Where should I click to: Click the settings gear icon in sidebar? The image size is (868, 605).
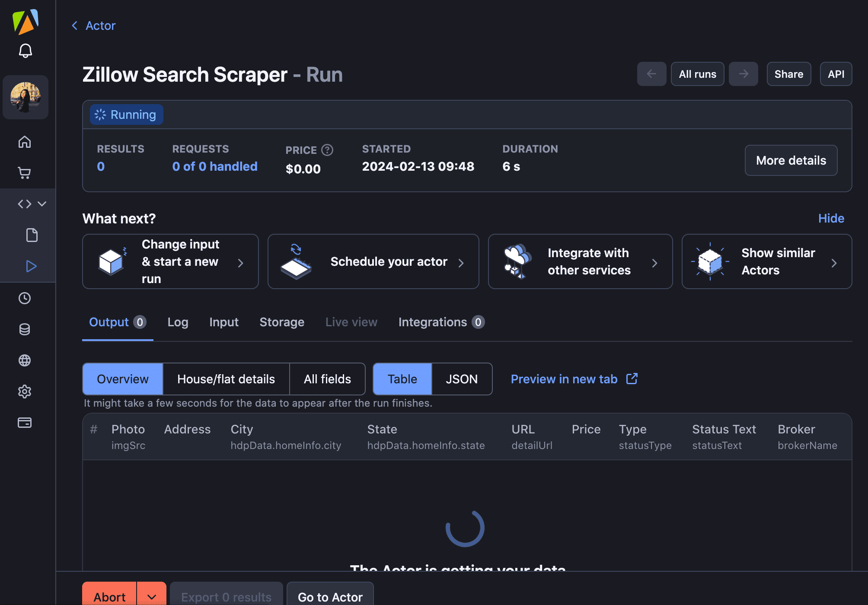click(25, 391)
